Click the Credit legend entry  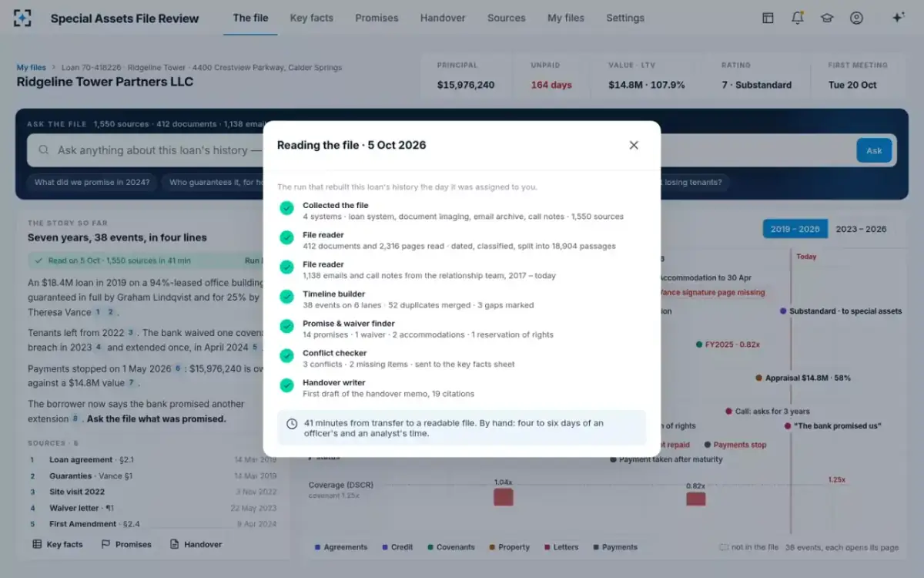tap(397, 547)
